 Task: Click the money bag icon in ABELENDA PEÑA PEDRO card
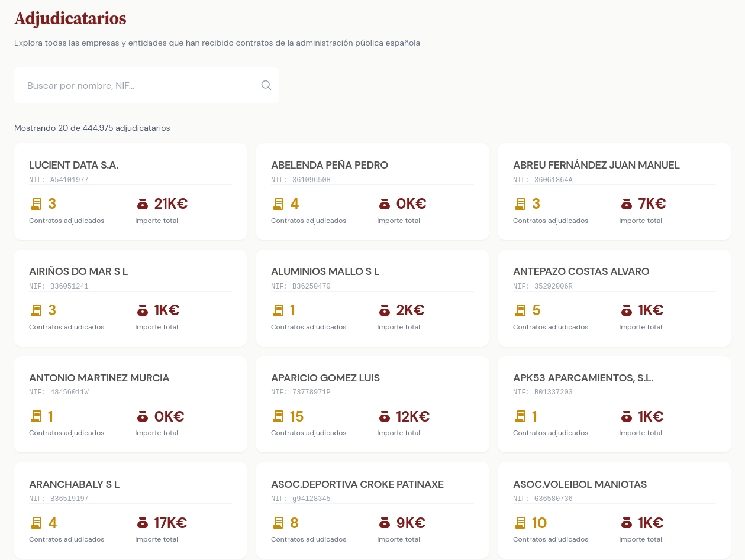tap(385, 204)
